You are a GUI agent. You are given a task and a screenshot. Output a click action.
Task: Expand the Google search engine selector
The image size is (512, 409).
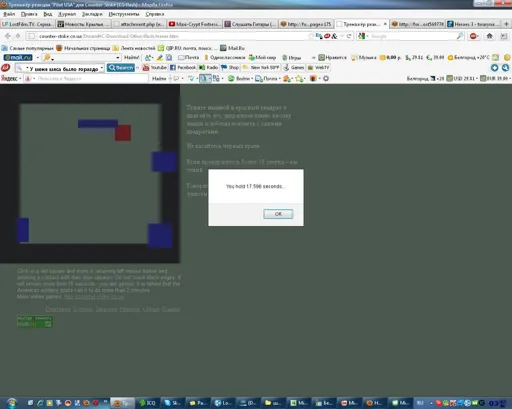[x=362, y=36]
